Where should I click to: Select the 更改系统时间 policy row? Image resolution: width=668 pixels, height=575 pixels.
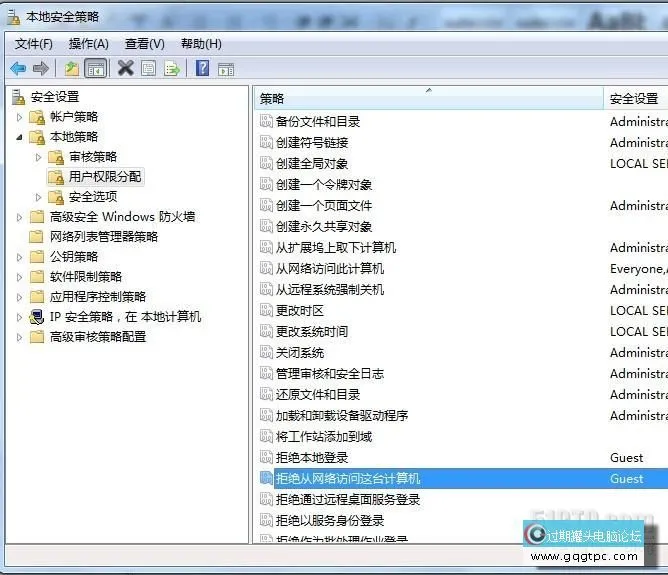click(x=461, y=331)
